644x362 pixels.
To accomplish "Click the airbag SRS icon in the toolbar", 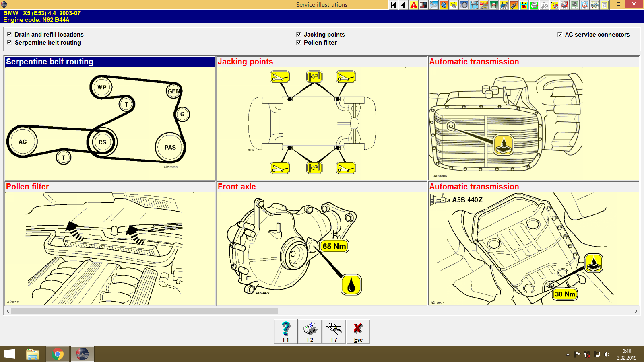I will [x=564, y=5].
